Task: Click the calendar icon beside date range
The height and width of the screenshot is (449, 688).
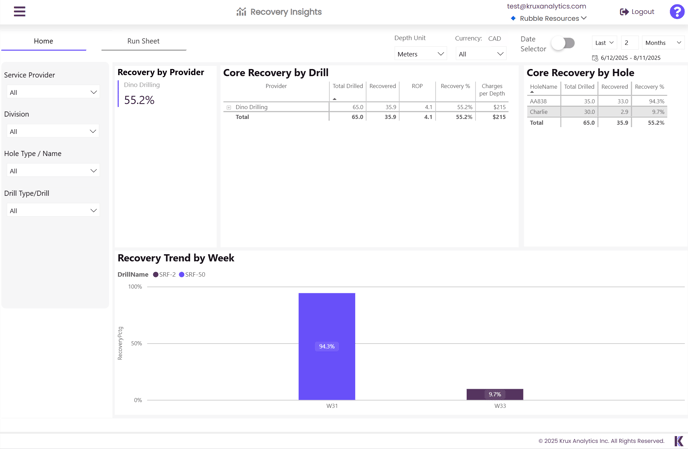Action: click(595, 58)
